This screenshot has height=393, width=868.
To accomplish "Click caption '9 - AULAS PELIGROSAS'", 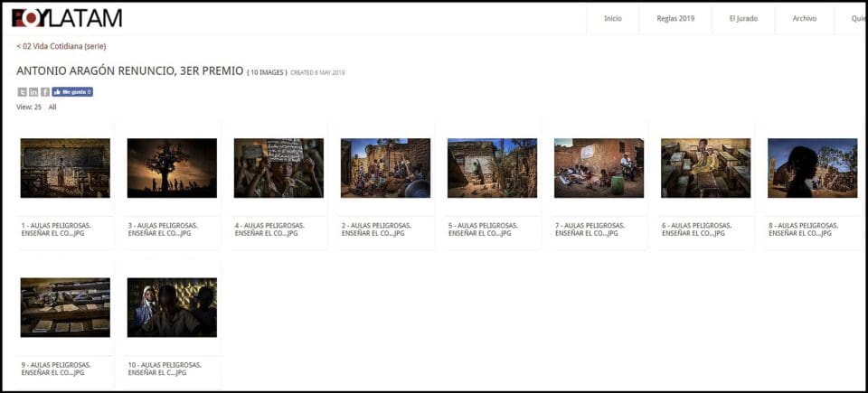I will click(56, 370).
